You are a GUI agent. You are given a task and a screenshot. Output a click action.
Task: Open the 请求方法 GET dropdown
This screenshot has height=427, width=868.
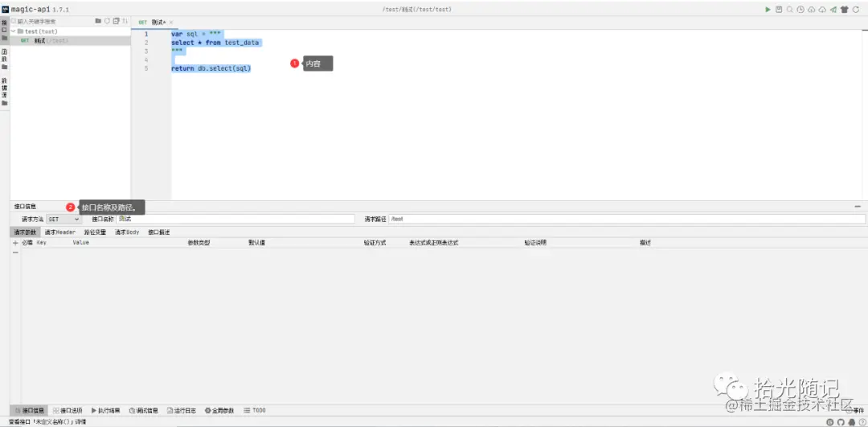coord(63,220)
